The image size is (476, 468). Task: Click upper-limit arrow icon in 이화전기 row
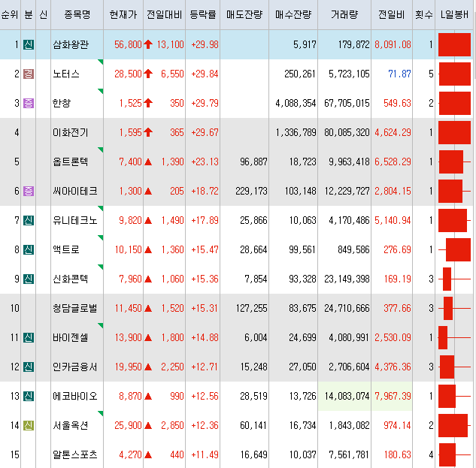[x=148, y=132]
